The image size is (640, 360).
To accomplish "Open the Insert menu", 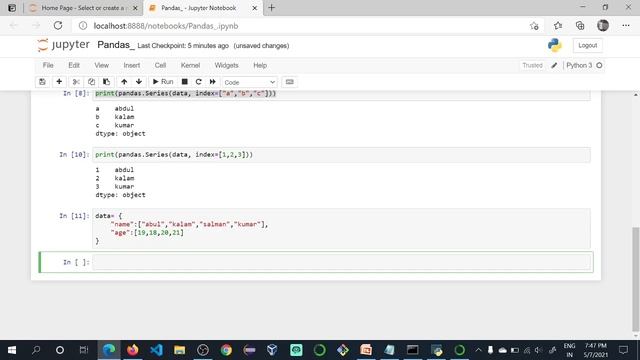I will (132, 65).
